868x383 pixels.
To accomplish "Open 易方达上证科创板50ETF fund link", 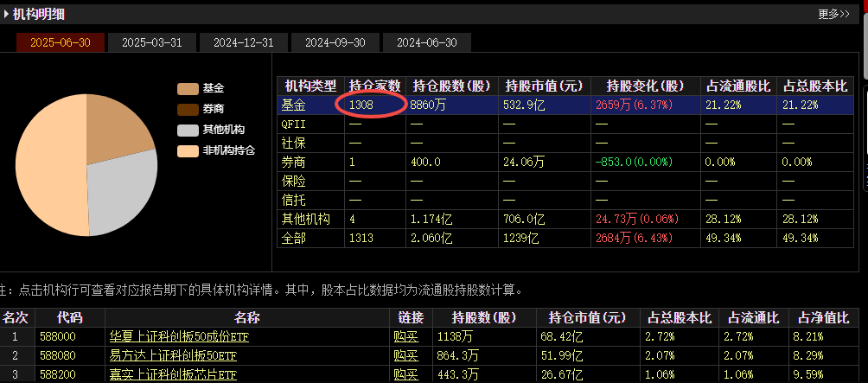I will coord(173,355).
